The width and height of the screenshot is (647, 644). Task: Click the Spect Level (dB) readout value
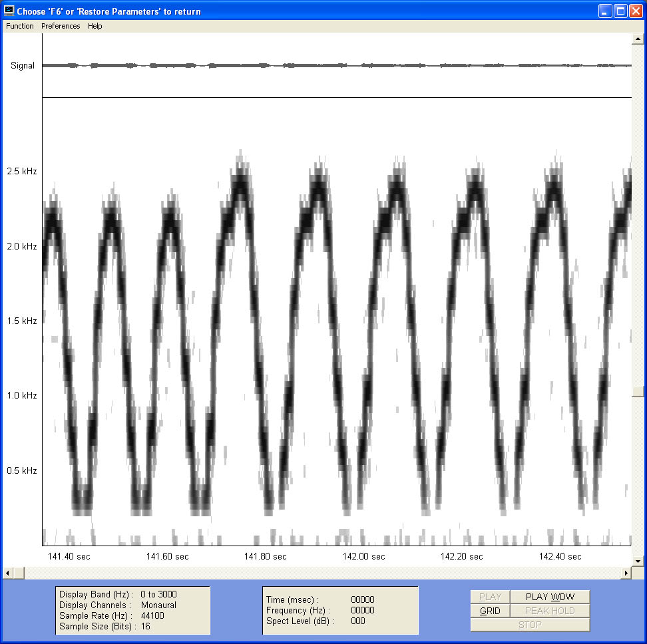point(358,621)
